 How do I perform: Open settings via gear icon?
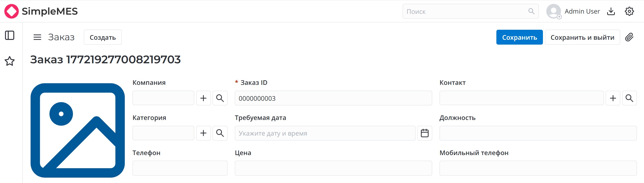tap(629, 11)
